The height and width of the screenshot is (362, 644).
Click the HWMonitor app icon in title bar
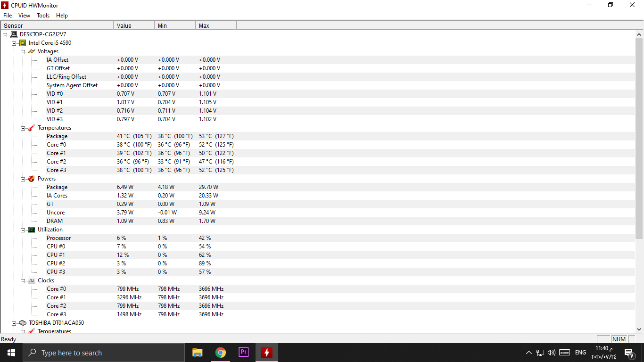tap(5, 5)
